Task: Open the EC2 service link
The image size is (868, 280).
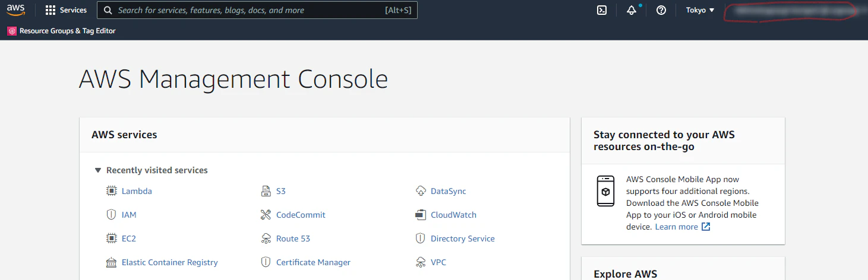Action: (129, 238)
